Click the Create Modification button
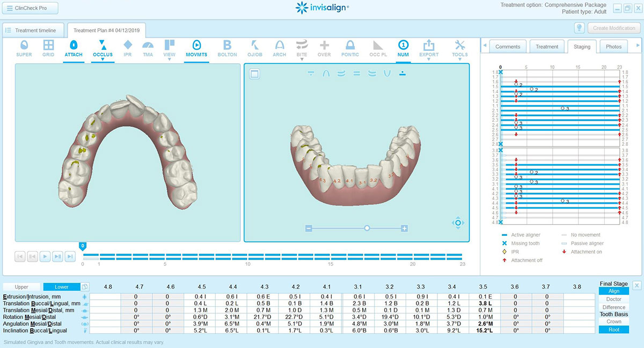Viewport: 644px width, 348px height. coord(613,27)
